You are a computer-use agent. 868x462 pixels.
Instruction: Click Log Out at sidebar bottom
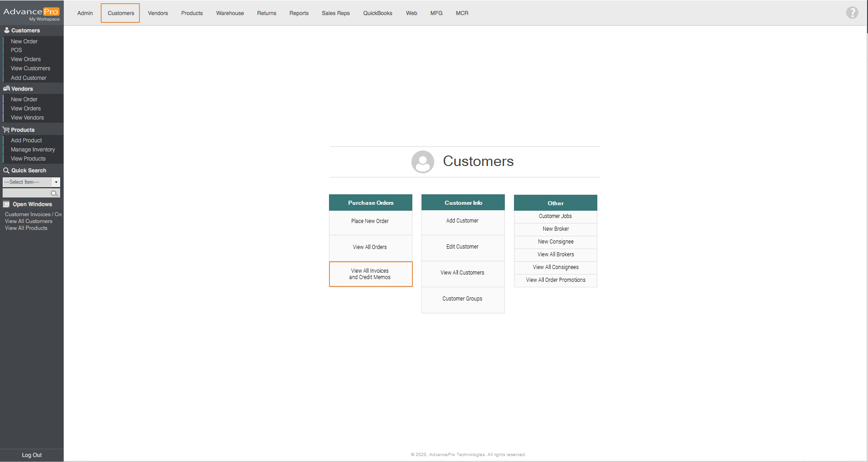pos(31,455)
